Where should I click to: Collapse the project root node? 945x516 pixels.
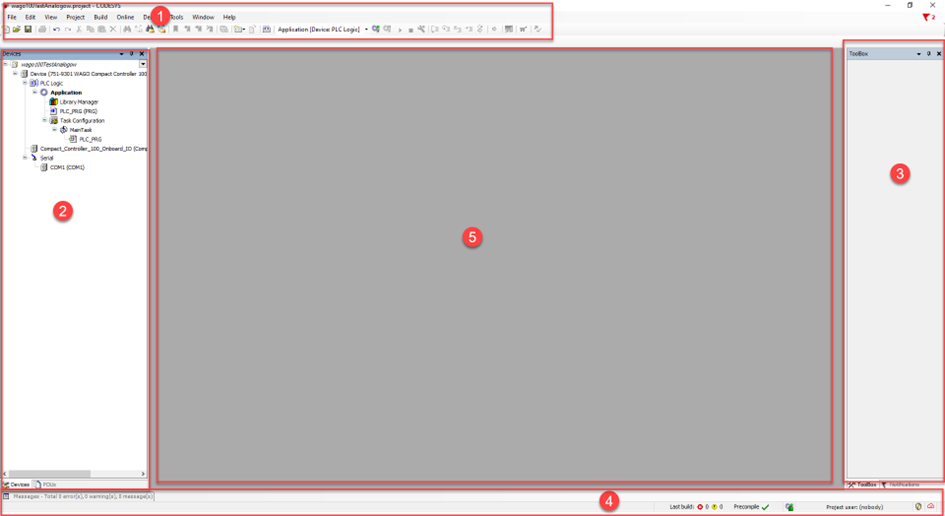click(5, 64)
